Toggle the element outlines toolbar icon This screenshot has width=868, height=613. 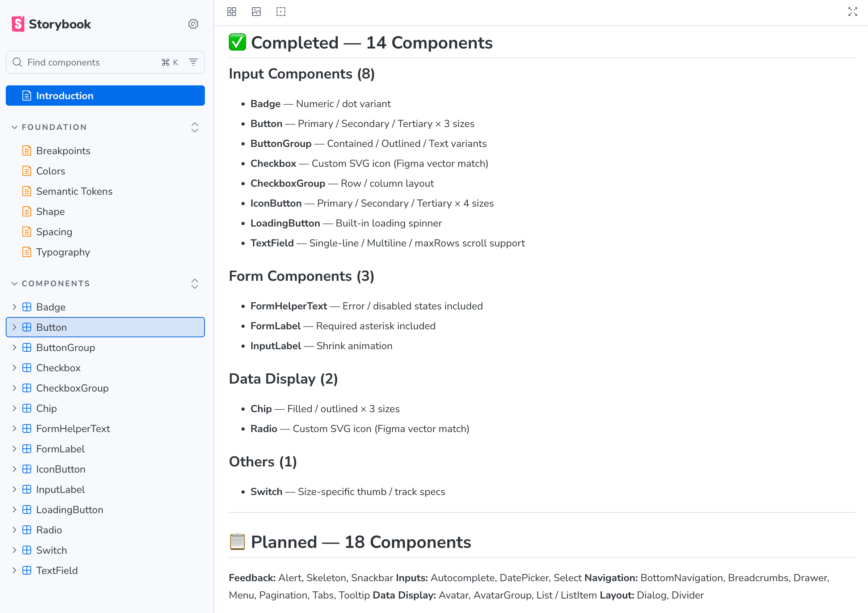pos(281,12)
